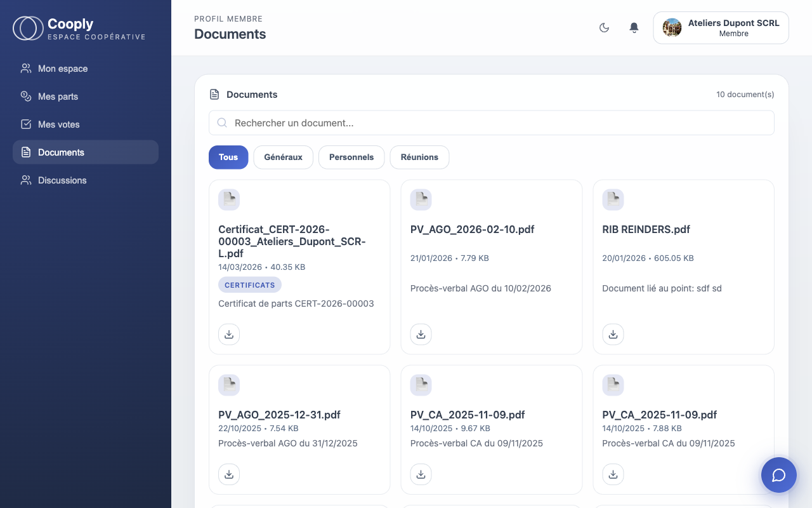812x508 pixels.
Task: Click the file icon above PV_AGO_2026-02-10.pdf
Action: point(421,199)
